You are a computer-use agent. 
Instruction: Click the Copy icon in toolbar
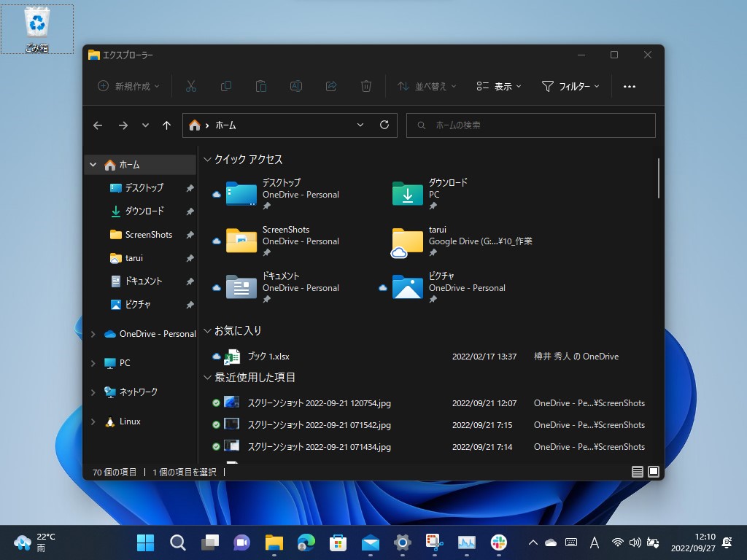pyautogui.click(x=226, y=86)
